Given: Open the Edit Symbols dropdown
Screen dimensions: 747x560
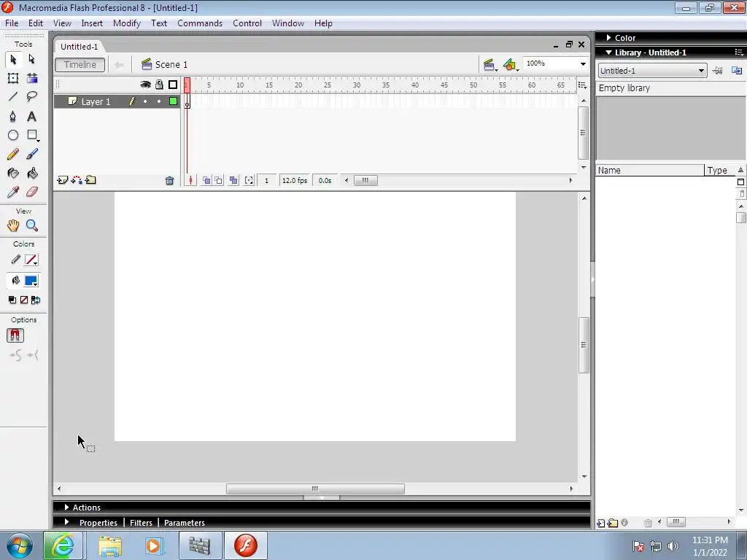Looking at the screenshot, I should tap(510, 65).
